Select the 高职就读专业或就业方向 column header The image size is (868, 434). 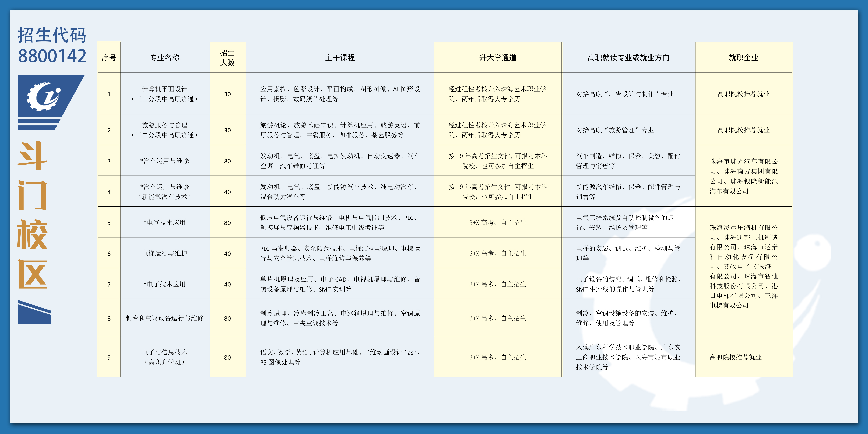point(628,58)
